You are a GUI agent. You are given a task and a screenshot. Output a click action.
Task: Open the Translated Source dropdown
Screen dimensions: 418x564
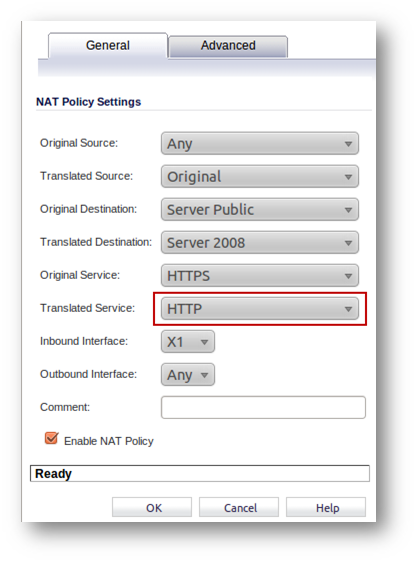click(x=260, y=177)
